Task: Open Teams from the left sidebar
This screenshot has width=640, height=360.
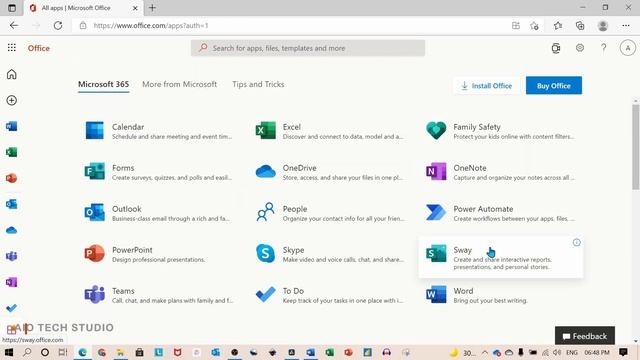Action: (11, 256)
